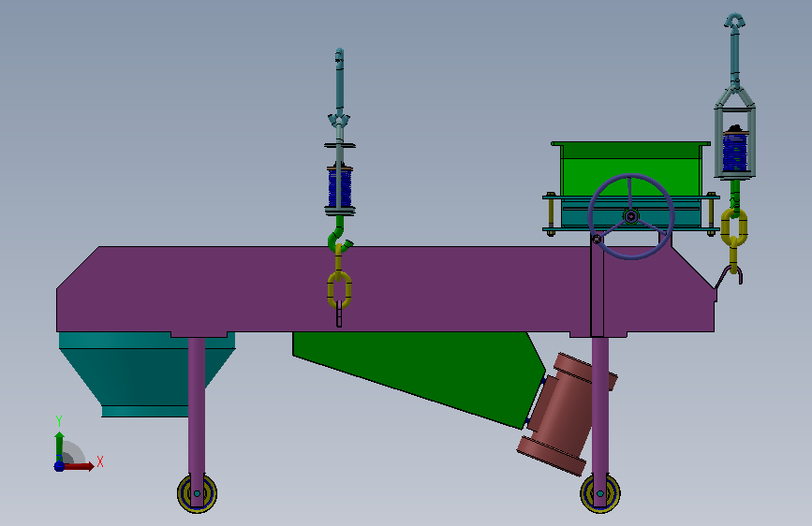Select the purple main trough body
Viewport: 812px width, 526px height.
[x=386, y=290]
